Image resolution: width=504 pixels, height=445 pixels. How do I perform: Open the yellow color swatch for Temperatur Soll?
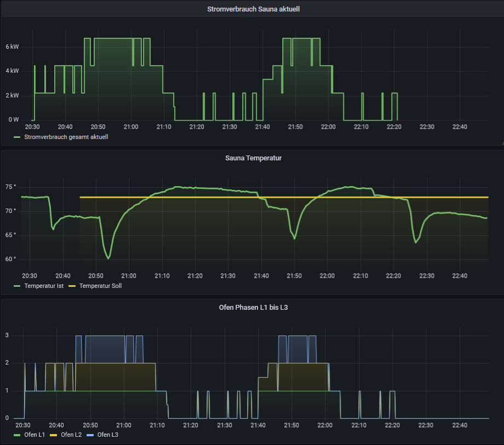click(x=73, y=286)
